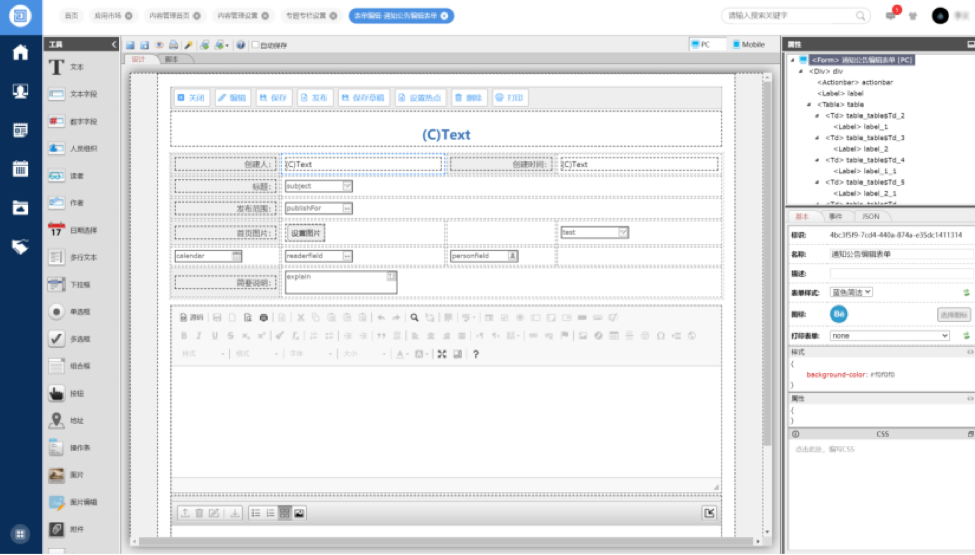The image size is (975, 555).
Task: Click the set image (设置图片) button
Action: pyautogui.click(x=306, y=233)
